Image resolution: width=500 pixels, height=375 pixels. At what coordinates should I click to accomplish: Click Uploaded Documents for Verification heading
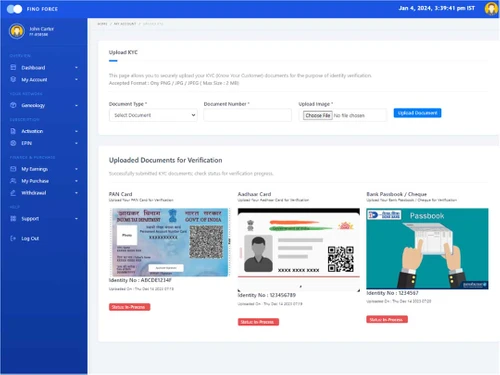(165, 160)
